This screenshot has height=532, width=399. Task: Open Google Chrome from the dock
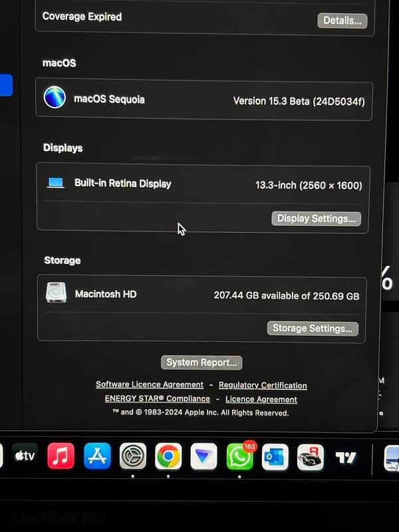click(168, 456)
